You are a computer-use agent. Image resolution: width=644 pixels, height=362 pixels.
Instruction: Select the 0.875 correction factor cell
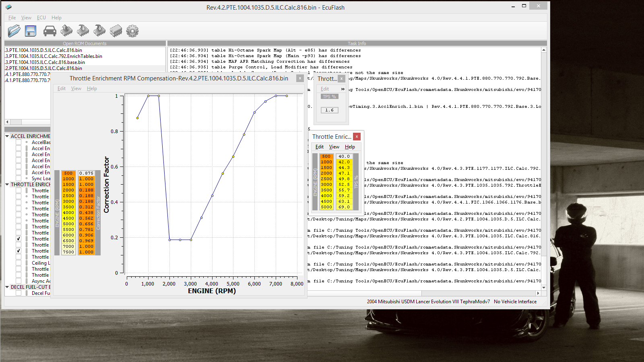[x=86, y=173]
